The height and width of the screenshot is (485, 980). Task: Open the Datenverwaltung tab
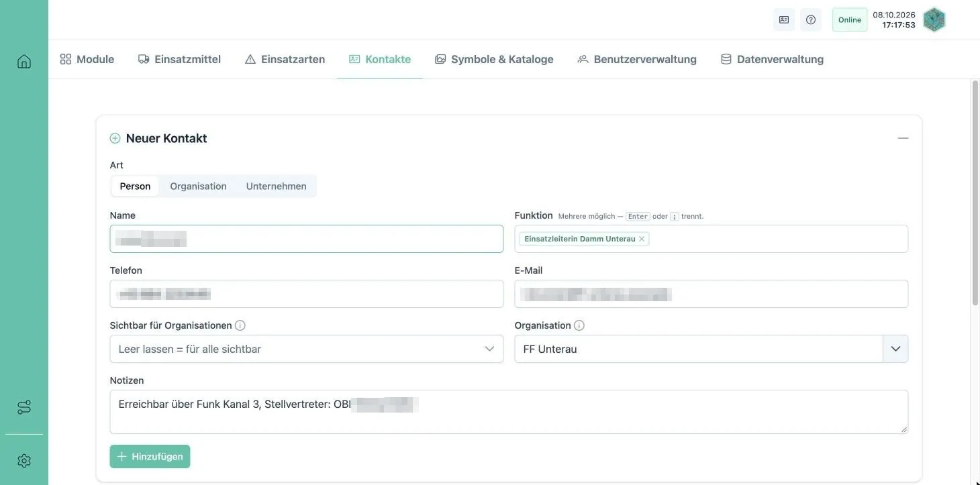pos(772,59)
